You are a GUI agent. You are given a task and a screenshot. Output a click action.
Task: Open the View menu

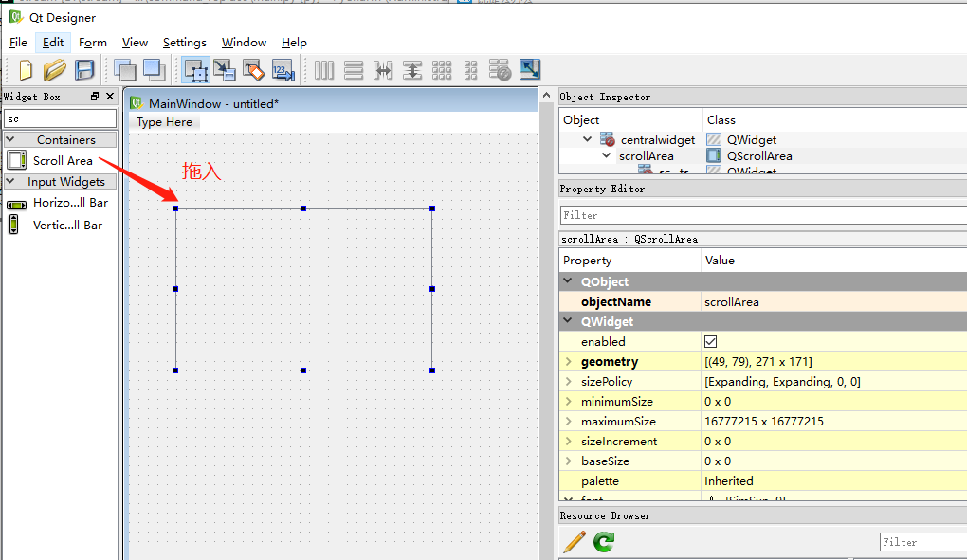click(135, 43)
